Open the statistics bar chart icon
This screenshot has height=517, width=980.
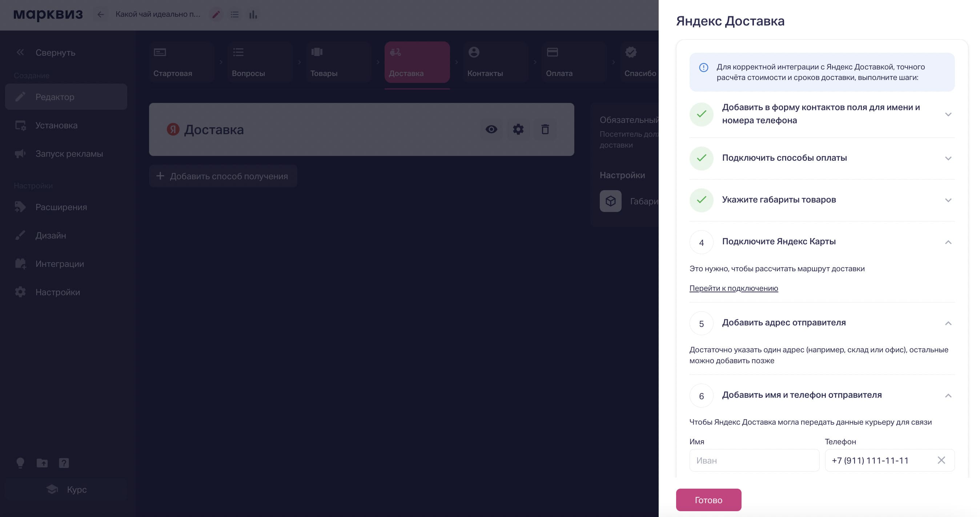tap(253, 15)
